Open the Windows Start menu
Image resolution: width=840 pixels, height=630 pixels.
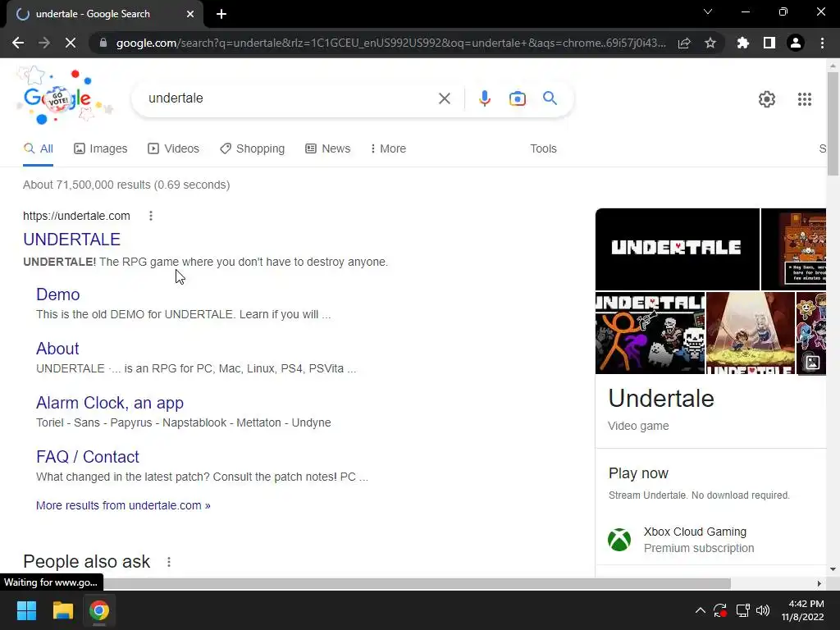click(x=26, y=610)
